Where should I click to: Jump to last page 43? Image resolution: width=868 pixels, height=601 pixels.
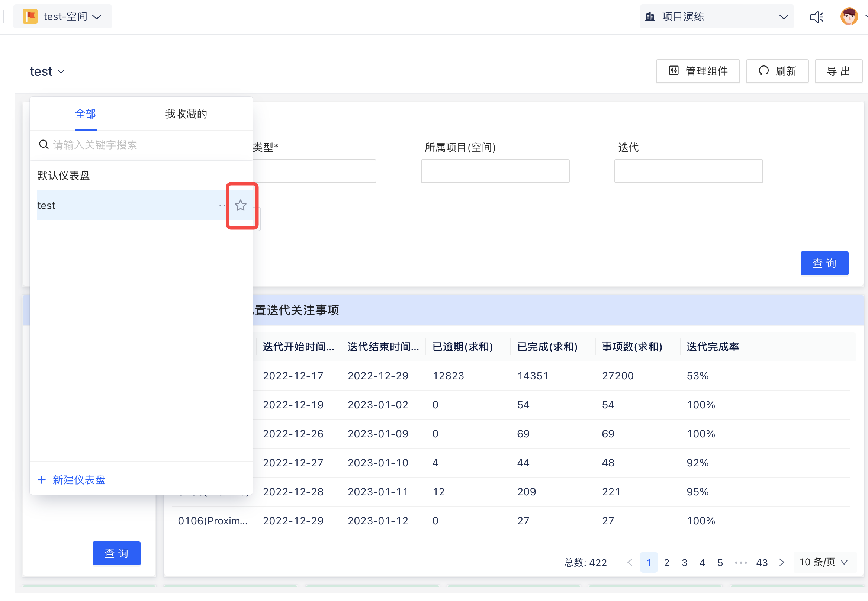pyautogui.click(x=762, y=563)
